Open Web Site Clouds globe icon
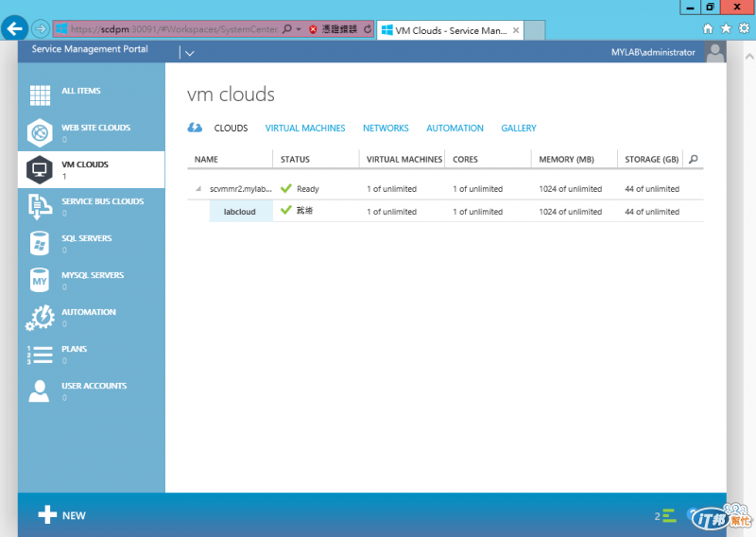The width and height of the screenshot is (756, 537). (x=40, y=132)
